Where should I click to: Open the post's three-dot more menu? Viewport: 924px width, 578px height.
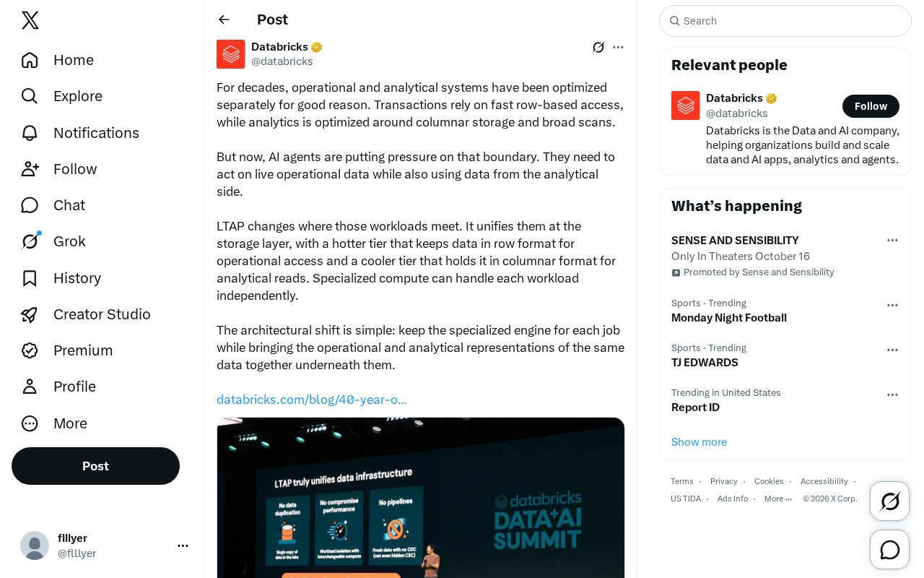pyautogui.click(x=618, y=47)
